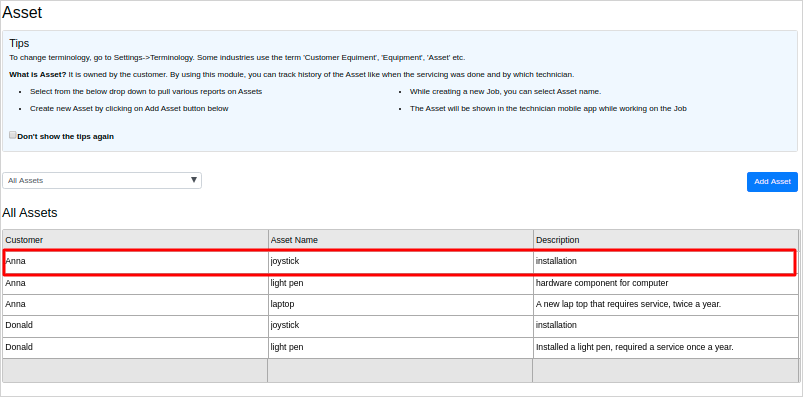Click the Asset page title
This screenshot has height=397, width=803.
pyautogui.click(x=22, y=12)
